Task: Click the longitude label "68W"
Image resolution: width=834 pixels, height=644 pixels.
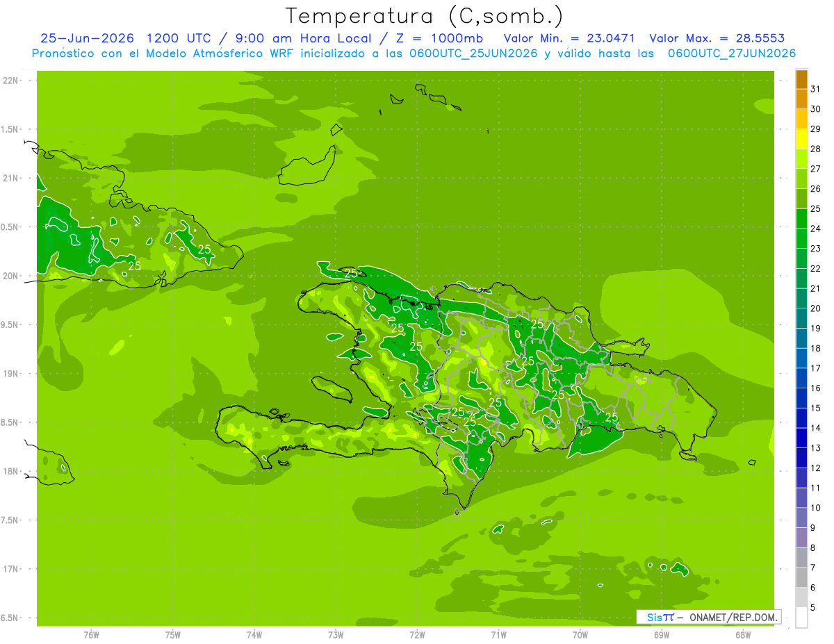Action: [743, 635]
